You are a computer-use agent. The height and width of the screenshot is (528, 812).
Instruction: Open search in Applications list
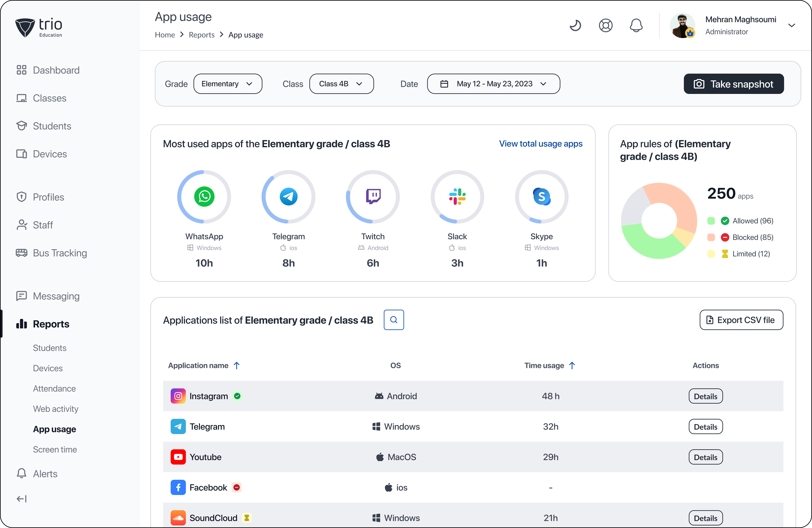pos(394,320)
